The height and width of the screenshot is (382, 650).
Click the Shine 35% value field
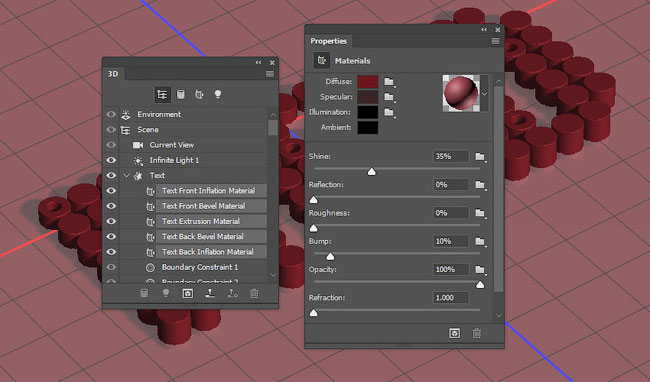pyautogui.click(x=451, y=157)
